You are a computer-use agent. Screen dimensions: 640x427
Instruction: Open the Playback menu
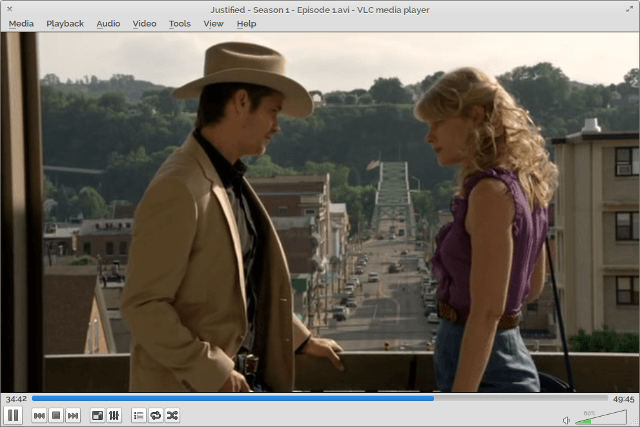click(65, 24)
